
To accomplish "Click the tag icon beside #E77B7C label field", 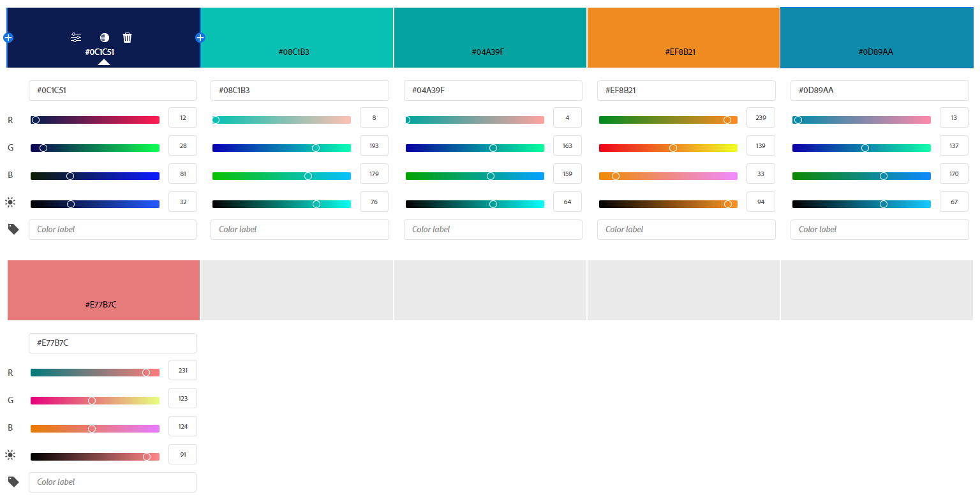I will (x=13, y=482).
